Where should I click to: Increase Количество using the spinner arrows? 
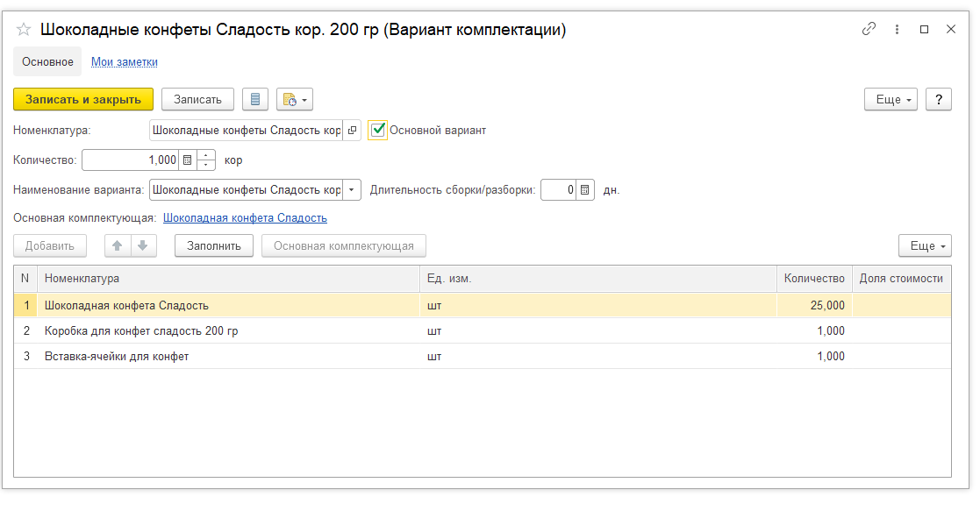tap(206, 155)
